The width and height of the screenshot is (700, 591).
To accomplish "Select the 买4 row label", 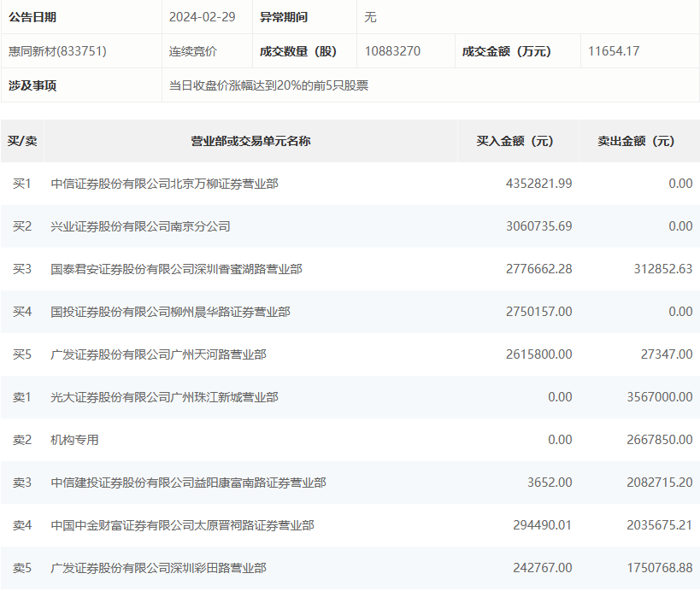I will pyautogui.click(x=22, y=312).
